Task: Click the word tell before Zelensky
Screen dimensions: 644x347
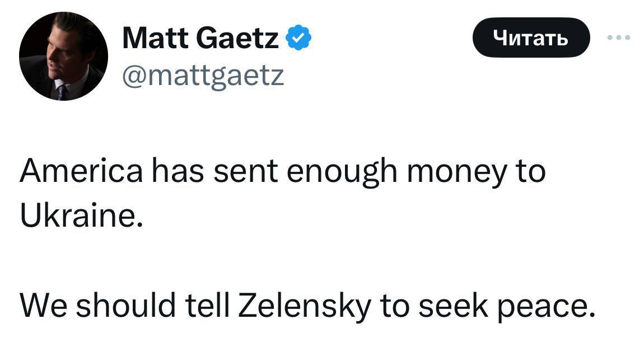Action: [207, 306]
